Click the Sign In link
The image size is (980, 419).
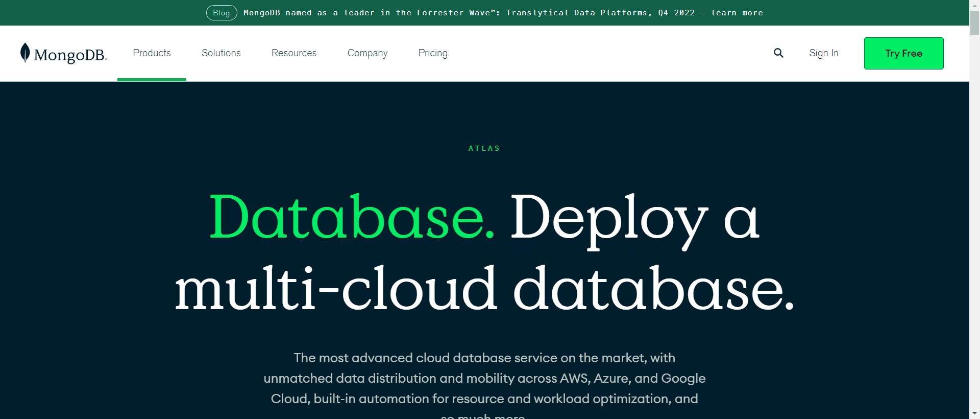(823, 53)
